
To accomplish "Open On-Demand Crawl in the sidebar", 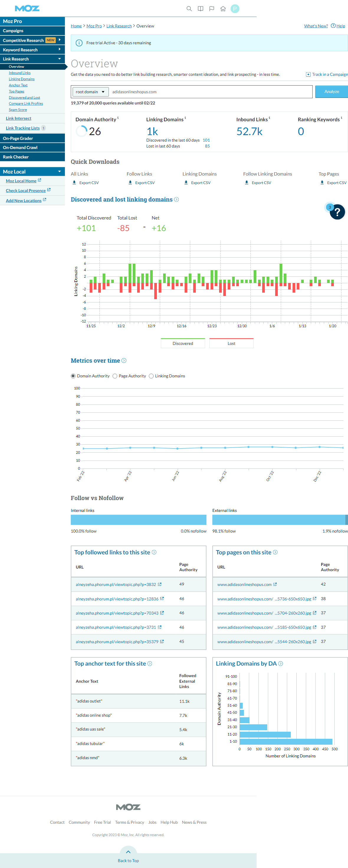I will (x=32, y=148).
